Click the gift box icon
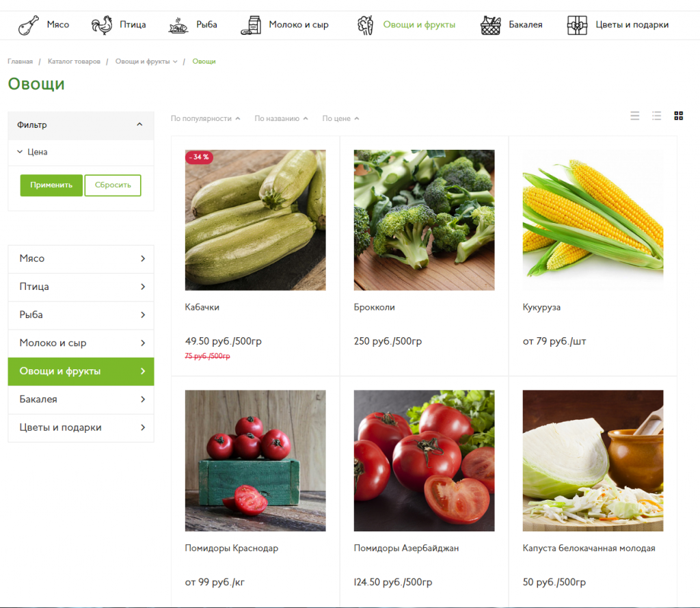The image size is (700, 608). [577, 25]
